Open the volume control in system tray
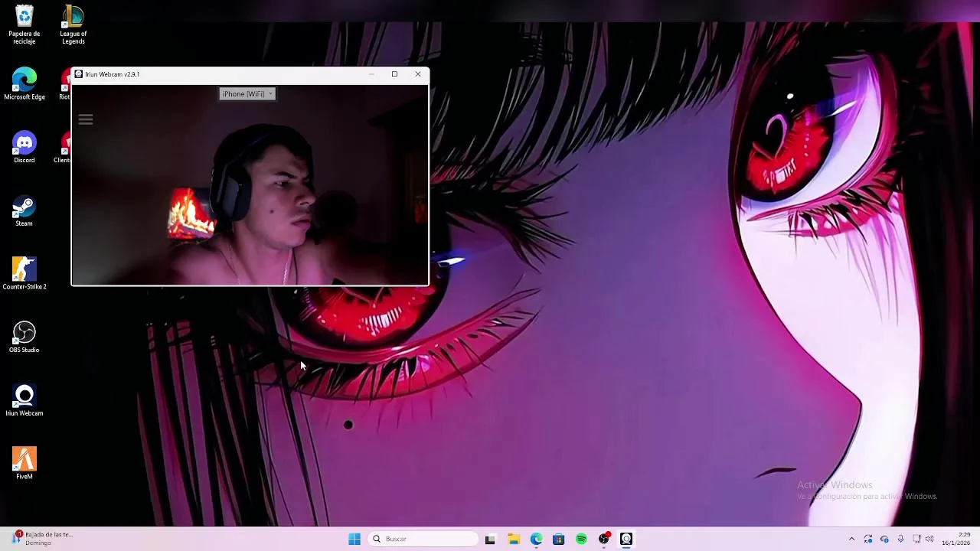Screen dimensions: 980x551 929,539
